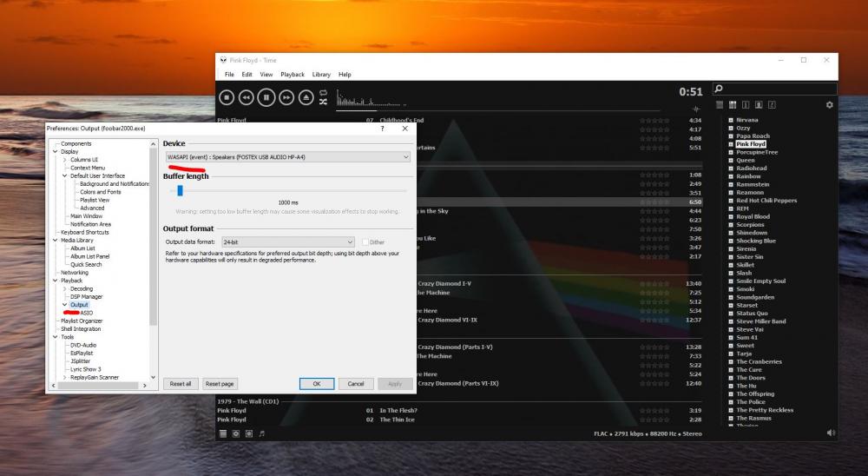Expand The Doors plus box
Image resolution: width=868 pixels, height=476 pixels.
click(731, 377)
